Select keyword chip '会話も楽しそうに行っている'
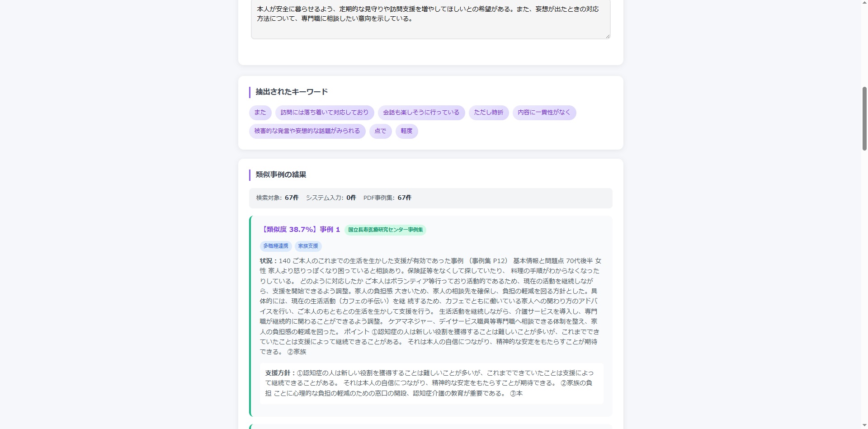Viewport: 868px width, 429px height. 421,113
